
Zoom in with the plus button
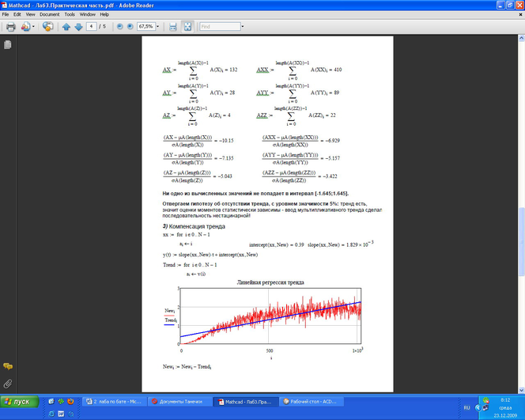point(130,26)
